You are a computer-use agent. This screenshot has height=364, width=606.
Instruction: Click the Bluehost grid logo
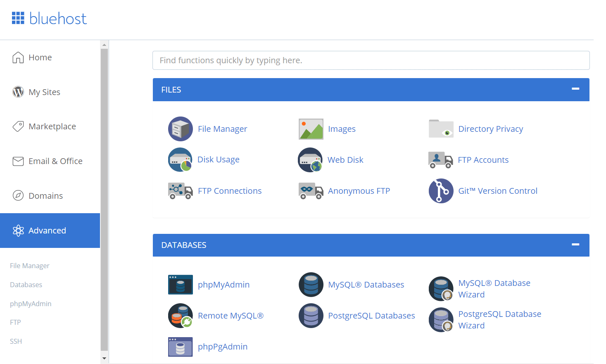18,18
